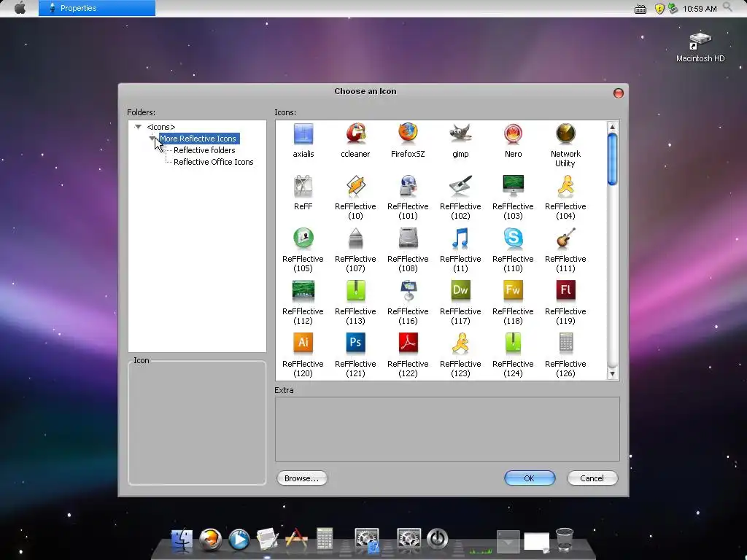Choose ReFFlective (120) Illustrator icon
The height and width of the screenshot is (560, 747).
pyautogui.click(x=303, y=343)
